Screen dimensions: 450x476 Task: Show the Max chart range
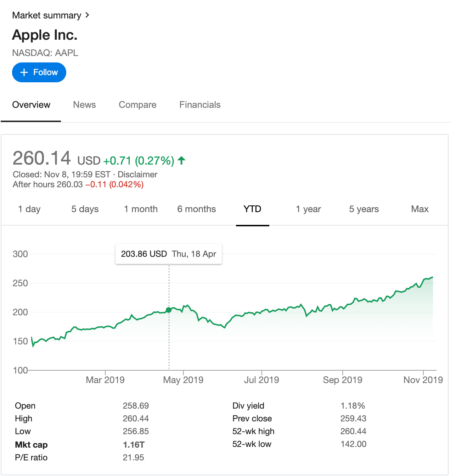coord(420,209)
